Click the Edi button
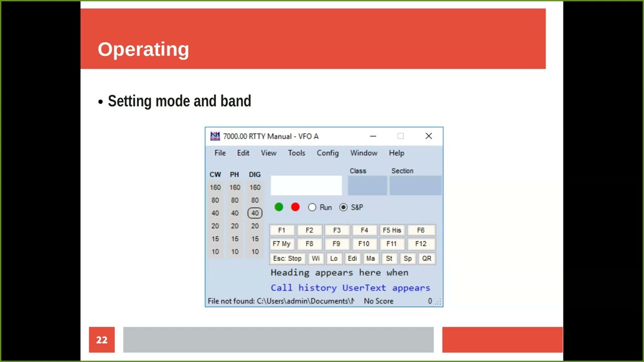The image size is (644, 362). [352, 258]
